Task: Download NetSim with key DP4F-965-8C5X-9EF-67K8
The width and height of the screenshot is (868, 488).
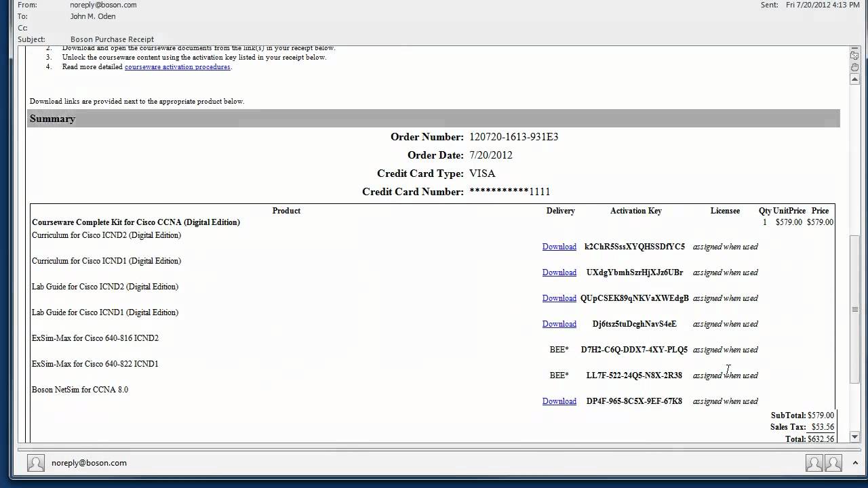Action: tap(559, 401)
